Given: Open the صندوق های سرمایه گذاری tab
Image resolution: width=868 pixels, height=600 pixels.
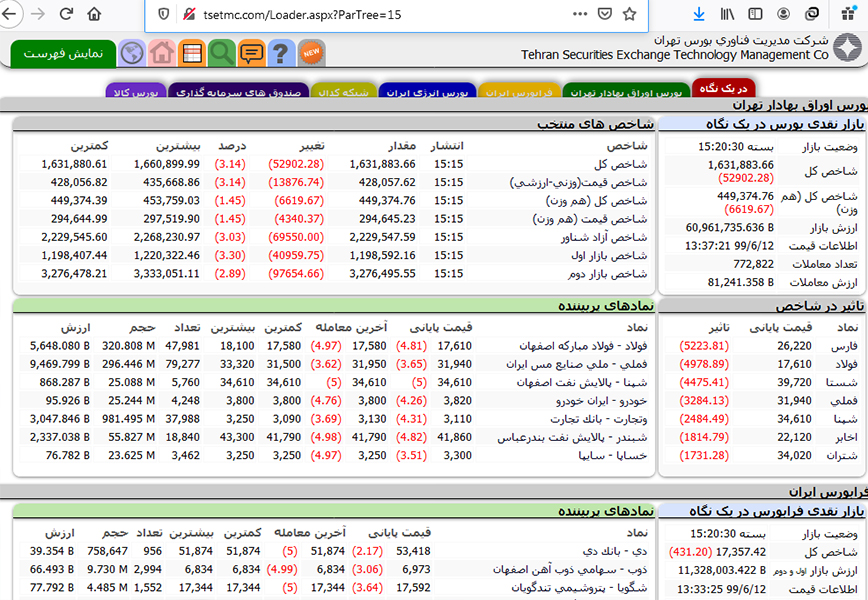Looking at the screenshot, I should pyautogui.click(x=239, y=91).
